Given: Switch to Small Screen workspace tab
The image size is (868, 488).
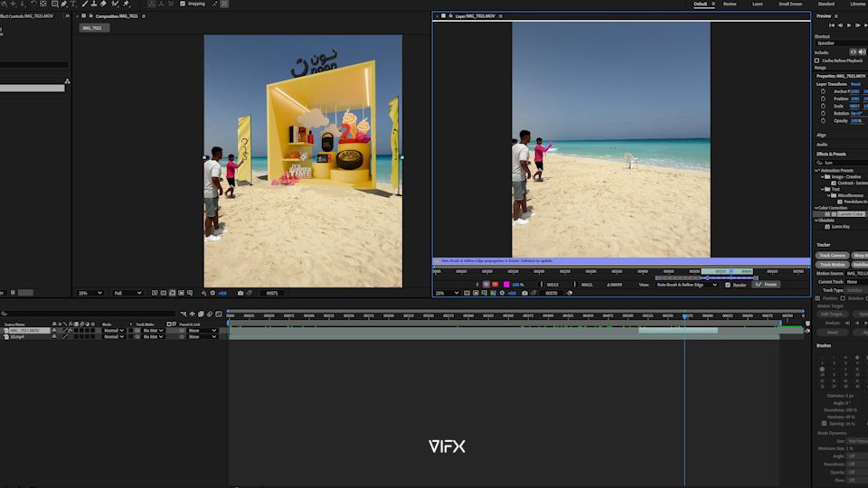Looking at the screenshot, I should click(790, 4).
